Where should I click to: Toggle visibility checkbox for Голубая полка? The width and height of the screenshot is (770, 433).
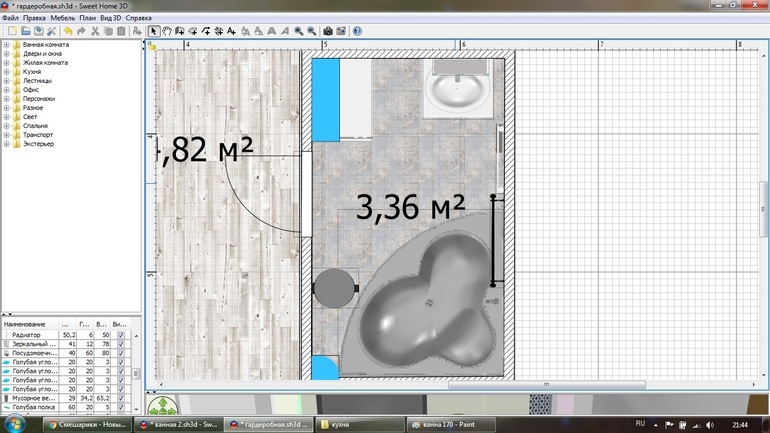pos(121,407)
